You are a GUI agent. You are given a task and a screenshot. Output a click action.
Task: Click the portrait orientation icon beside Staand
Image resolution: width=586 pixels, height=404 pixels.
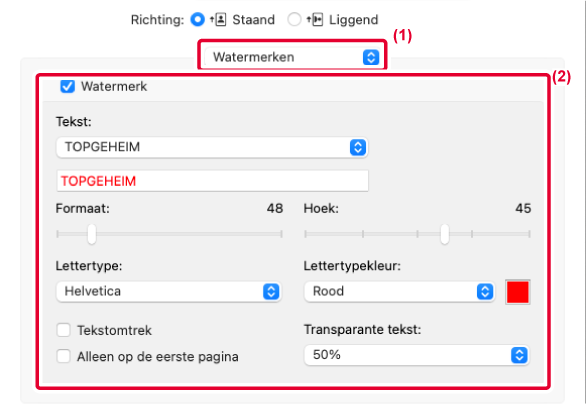tap(218, 19)
